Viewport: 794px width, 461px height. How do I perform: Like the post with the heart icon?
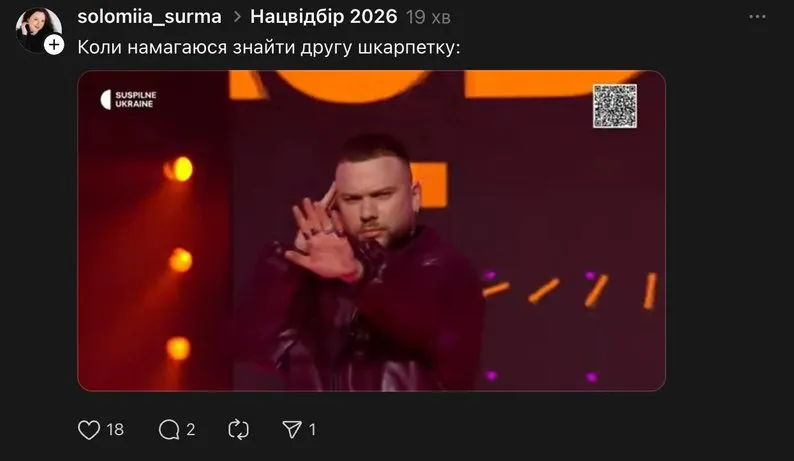89,430
